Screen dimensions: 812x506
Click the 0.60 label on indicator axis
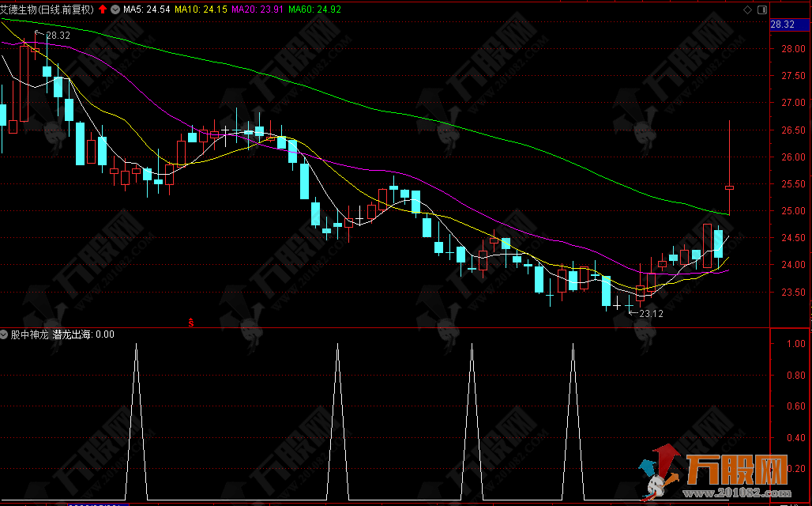[x=795, y=406]
